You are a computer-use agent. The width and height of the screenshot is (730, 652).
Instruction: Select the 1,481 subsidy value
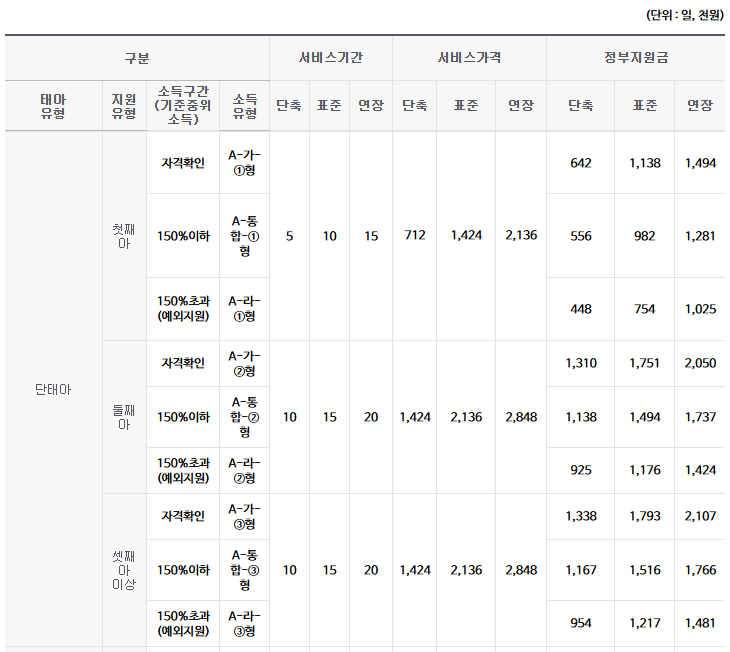pyautogui.click(x=700, y=624)
